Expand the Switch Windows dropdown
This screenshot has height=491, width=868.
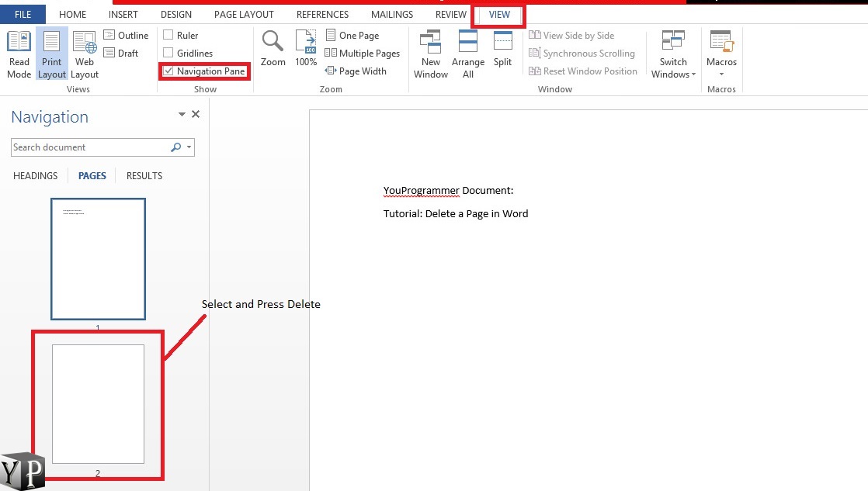pos(673,56)
